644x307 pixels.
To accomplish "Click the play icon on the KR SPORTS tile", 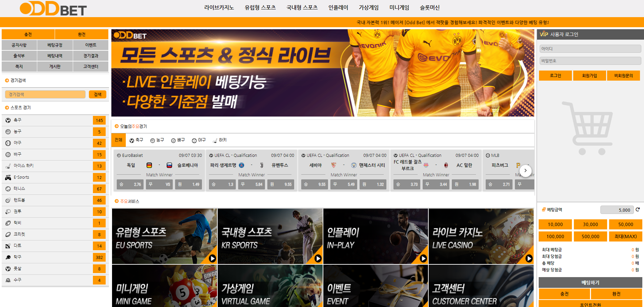I will coord(318,258).
